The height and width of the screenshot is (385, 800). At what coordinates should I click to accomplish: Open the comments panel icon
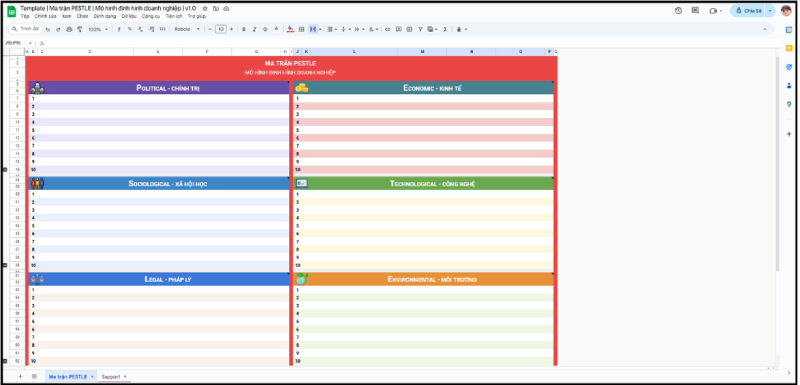click(695, 11)
